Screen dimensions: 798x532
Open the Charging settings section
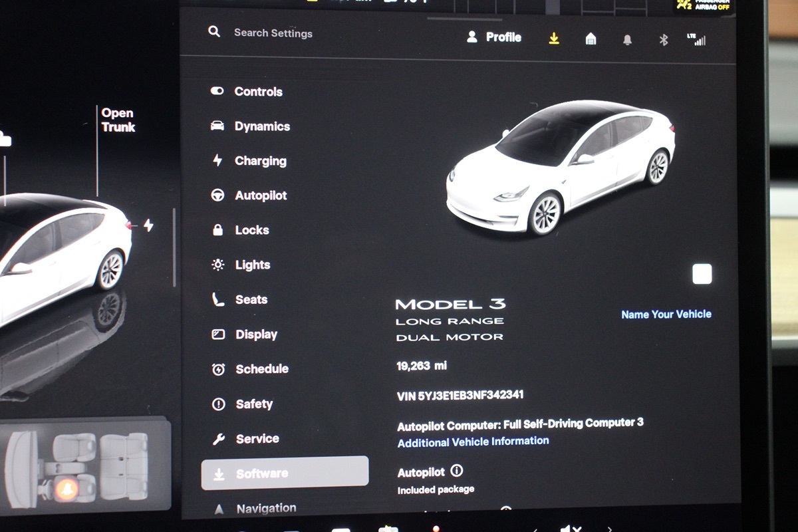pos(260,161)
